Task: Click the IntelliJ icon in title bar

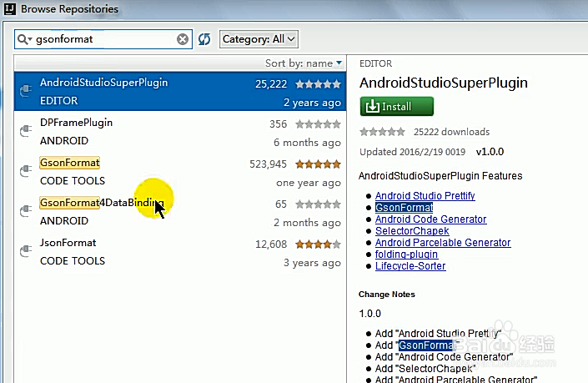Action: click(10, 8)
